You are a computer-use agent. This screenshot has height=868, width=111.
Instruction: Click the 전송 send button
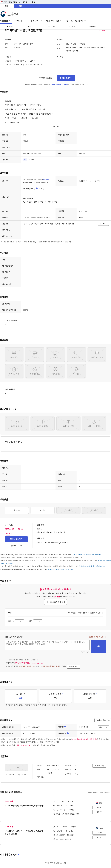pyautogui.click(x=99, y=646)
